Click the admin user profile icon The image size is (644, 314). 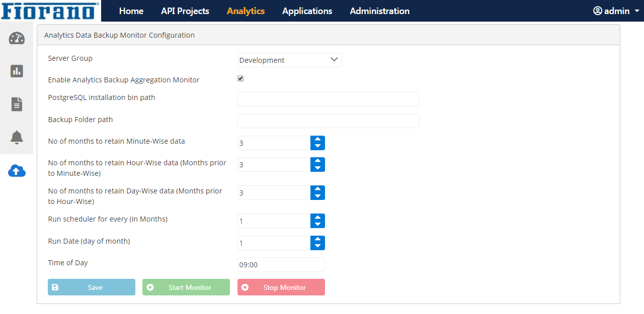click(x=598, y=11)
